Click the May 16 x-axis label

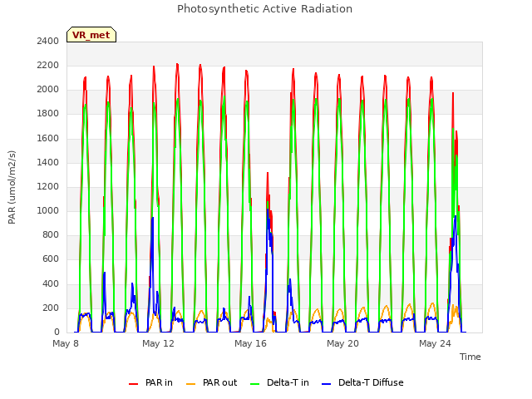pos(250,343)
